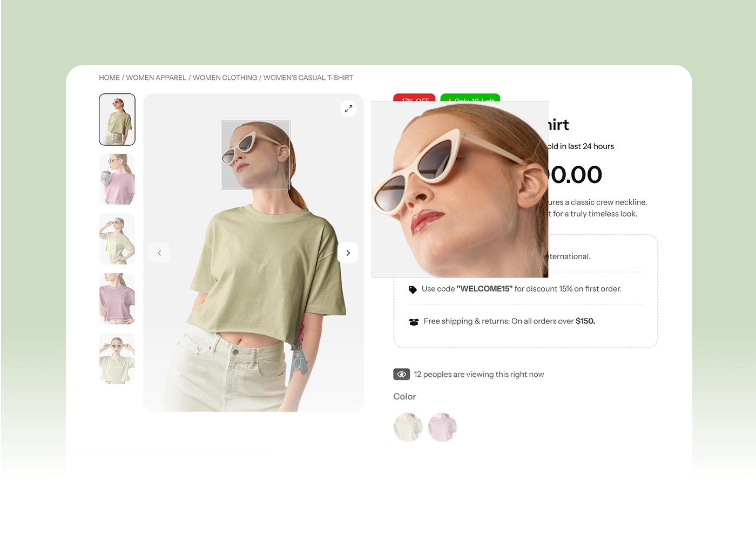This screenshot has height=542, width=756.
Task: Choose the green color swatch
Action: [x=408, y=428]
